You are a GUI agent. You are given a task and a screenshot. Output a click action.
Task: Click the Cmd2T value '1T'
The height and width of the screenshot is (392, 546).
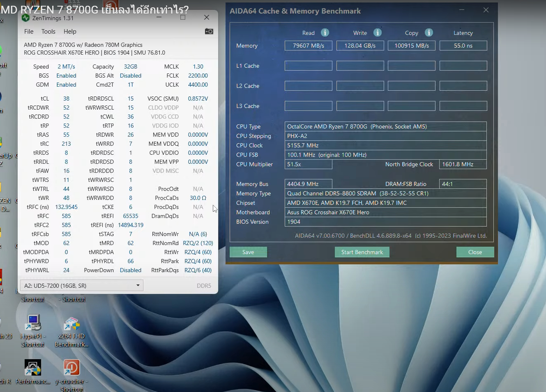point(131,85)
